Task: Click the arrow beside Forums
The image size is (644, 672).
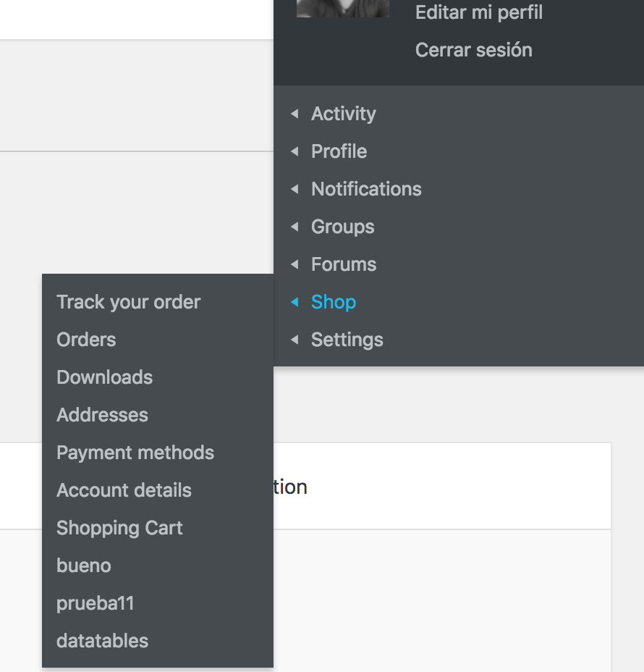Action: coord(295,264)
